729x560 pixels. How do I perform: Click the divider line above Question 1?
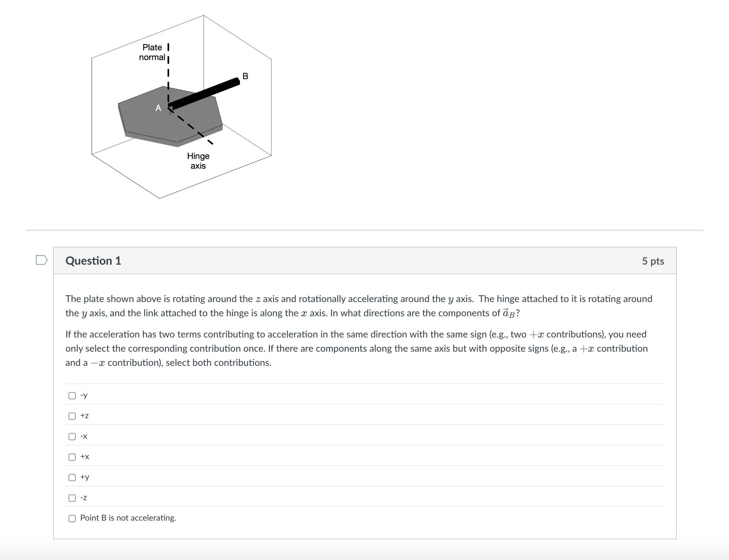coord(364,229)
